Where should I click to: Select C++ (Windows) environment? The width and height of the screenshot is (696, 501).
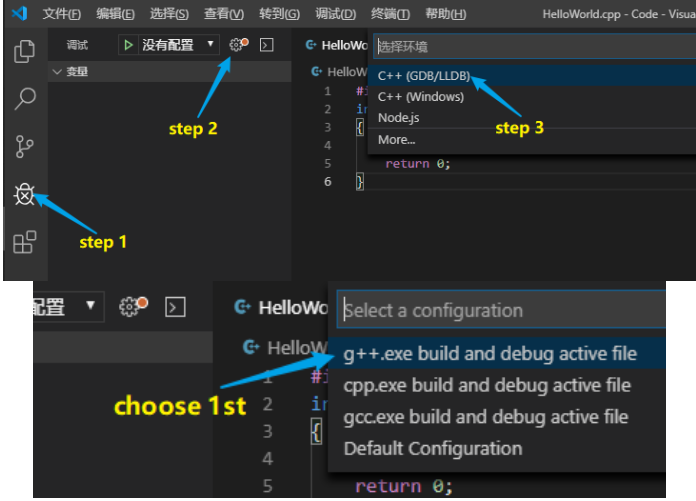tap(532, 97)
